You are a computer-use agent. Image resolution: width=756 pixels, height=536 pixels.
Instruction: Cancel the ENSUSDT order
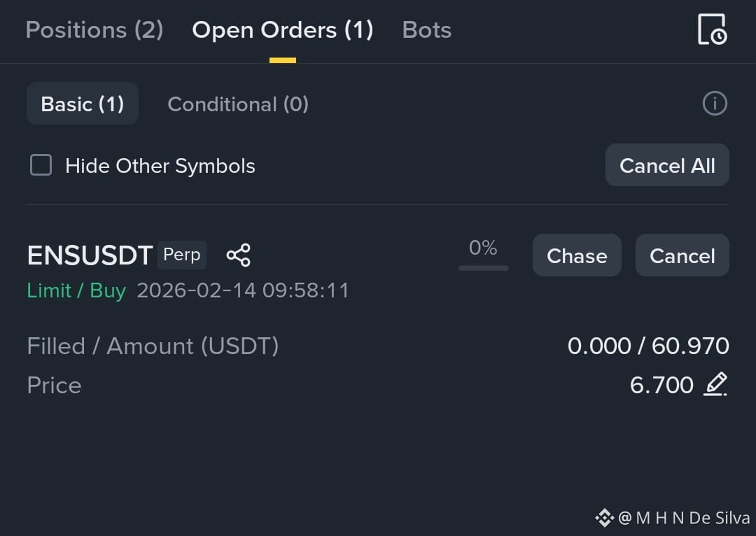pyautogui.click(x=682, y=255)
